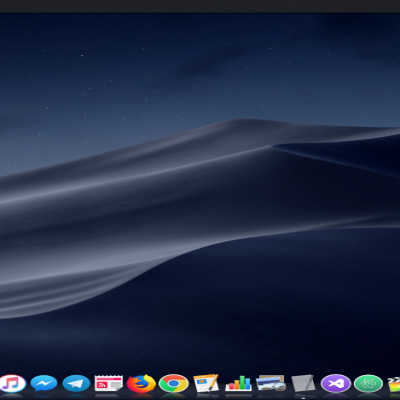This screenshot has height=400, width=400.
Task: Launch Pages from the dock
Action: [206, 383]
